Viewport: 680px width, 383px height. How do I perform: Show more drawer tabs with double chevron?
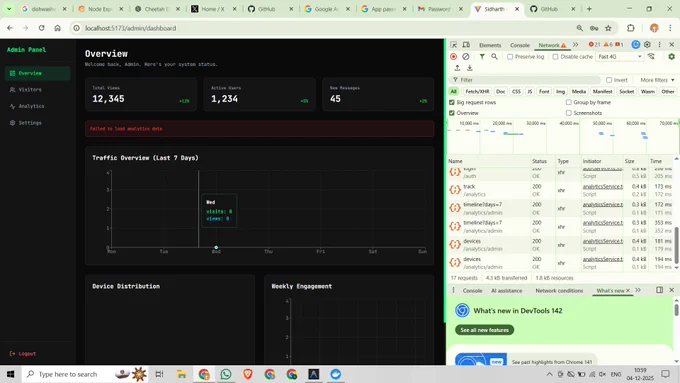tap(638, 290)
